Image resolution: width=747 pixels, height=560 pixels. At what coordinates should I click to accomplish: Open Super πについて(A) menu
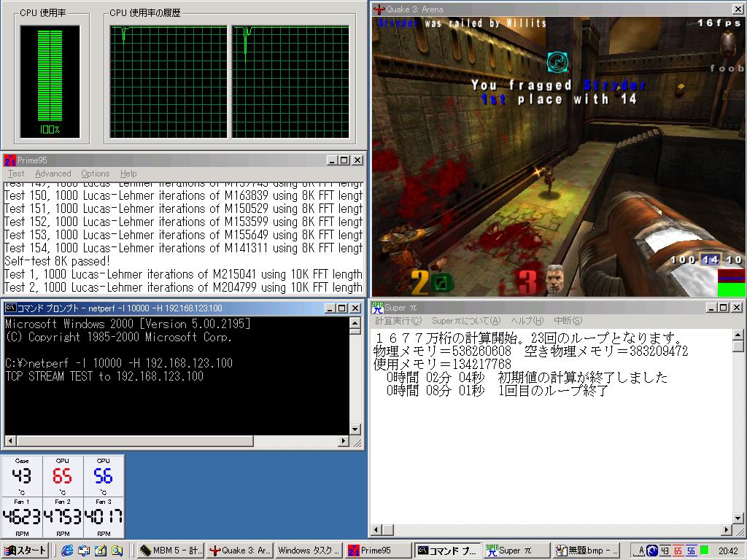[x=466, y=321]
